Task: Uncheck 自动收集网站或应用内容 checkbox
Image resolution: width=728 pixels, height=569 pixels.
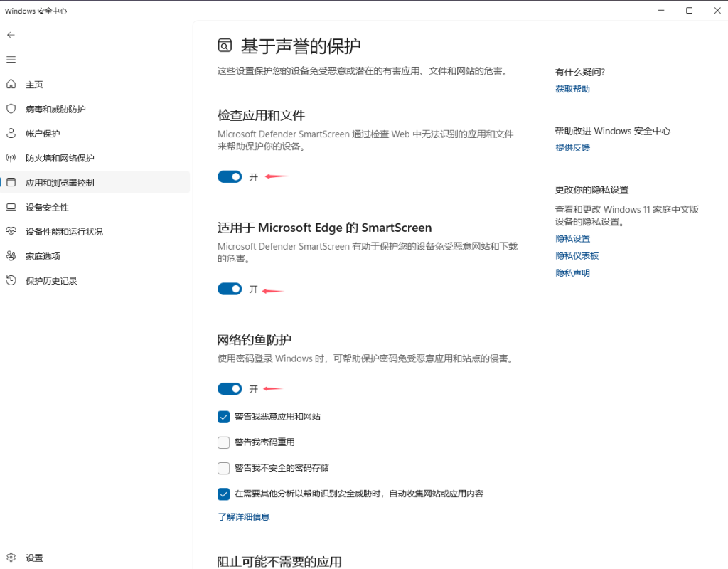Action: pos(223,494)
